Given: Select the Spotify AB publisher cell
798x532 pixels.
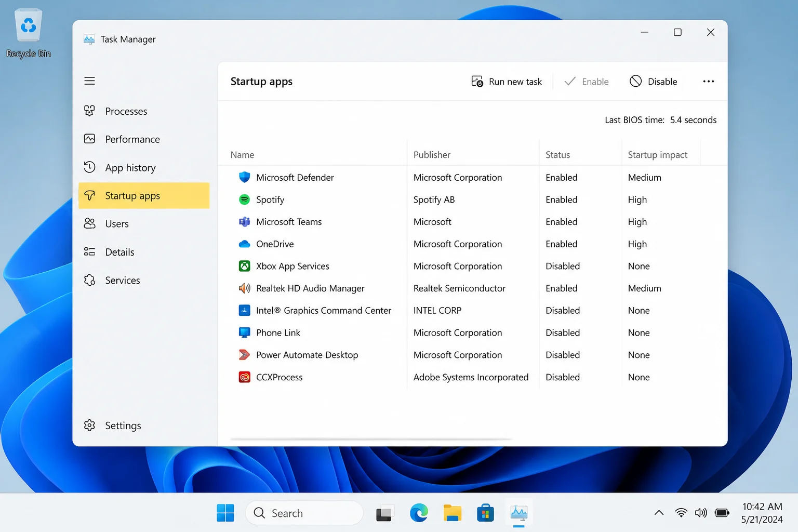Looking at the screenshot, I should coord(434,199).
